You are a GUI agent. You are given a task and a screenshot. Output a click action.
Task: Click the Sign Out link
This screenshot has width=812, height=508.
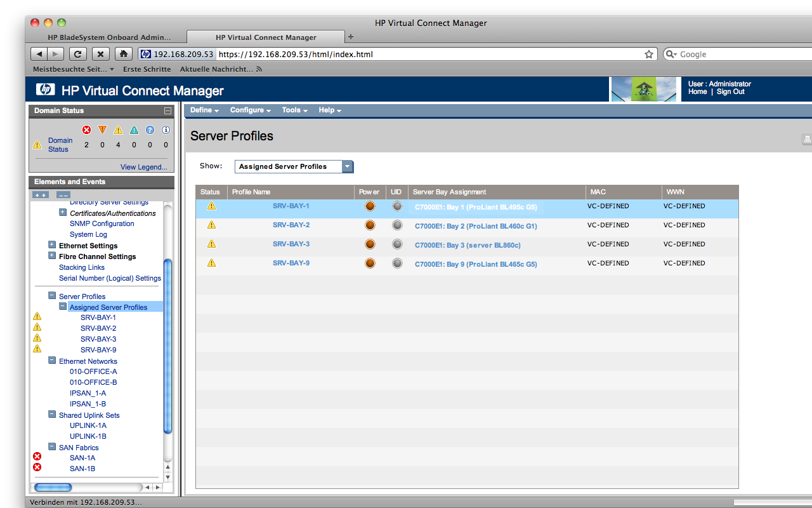click(731, 91)
